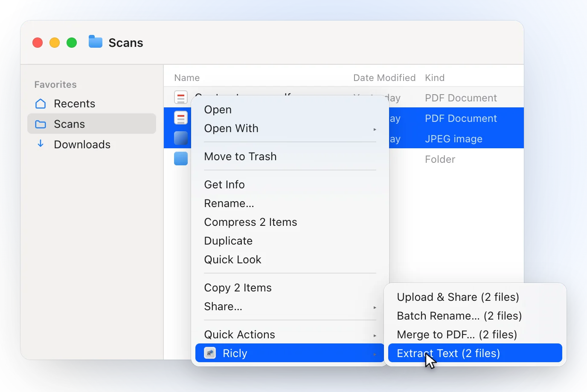Open Downloads in the sidebar
Image resolution: width=587 pixels, height=392 pixels.
pos(92,144)
